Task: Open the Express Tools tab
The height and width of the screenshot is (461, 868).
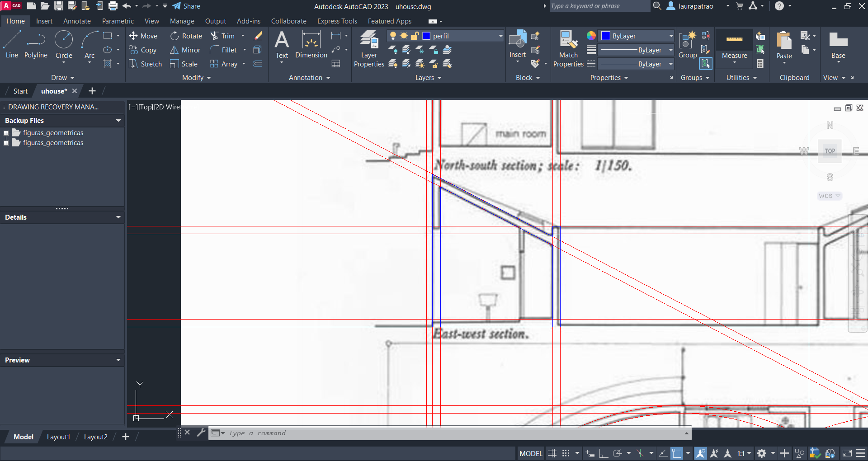Action: 337,21
